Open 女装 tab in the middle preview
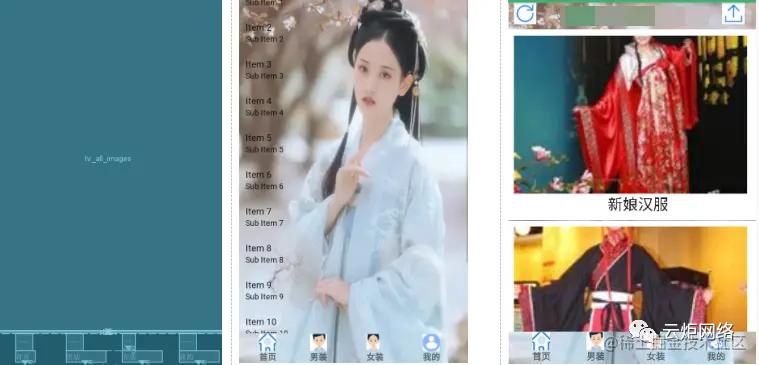 click(375, 348)
